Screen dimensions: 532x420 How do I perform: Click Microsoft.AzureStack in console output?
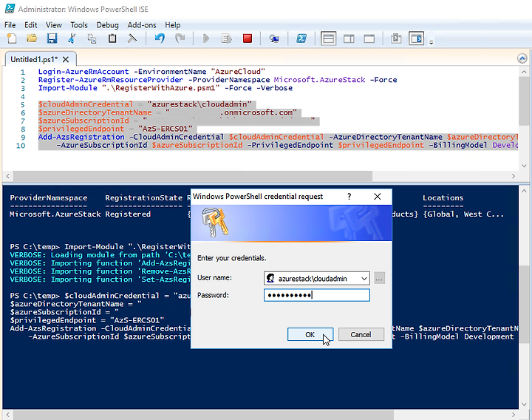[x=55, y=214]
